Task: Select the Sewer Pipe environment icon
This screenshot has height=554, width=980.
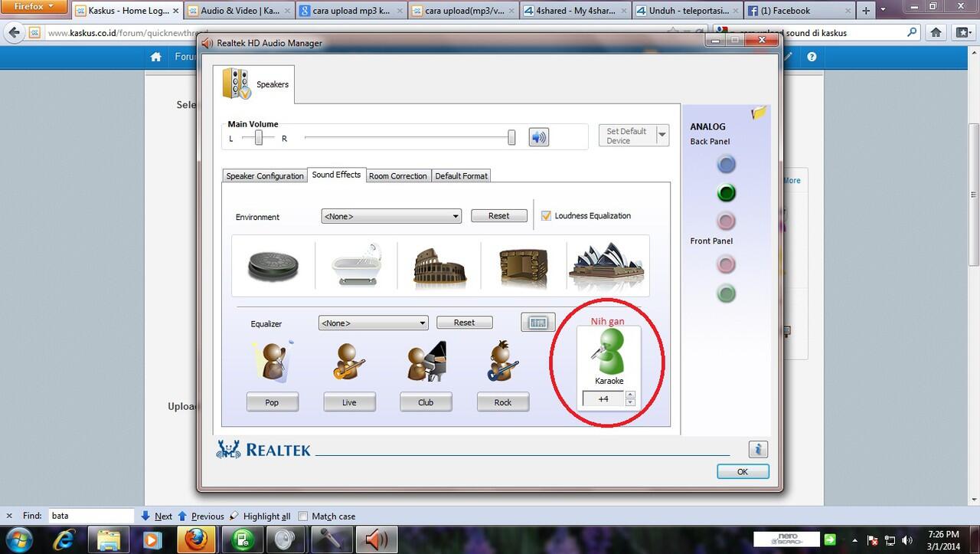Action: (273, 266)
